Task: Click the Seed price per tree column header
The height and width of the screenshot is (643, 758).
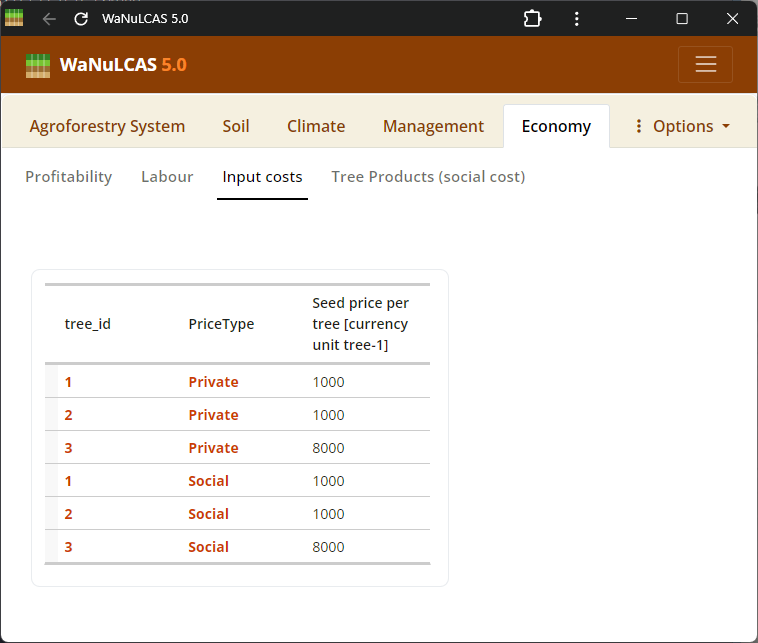Action: [x=361, y=324]
